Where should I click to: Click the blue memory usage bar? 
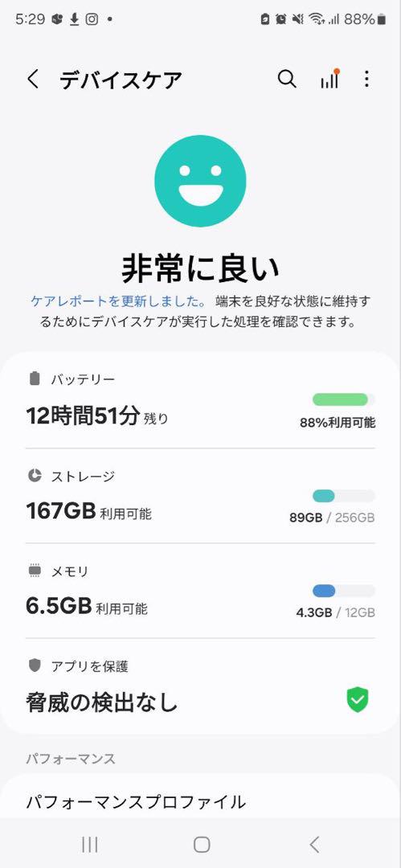coord(343,591)
